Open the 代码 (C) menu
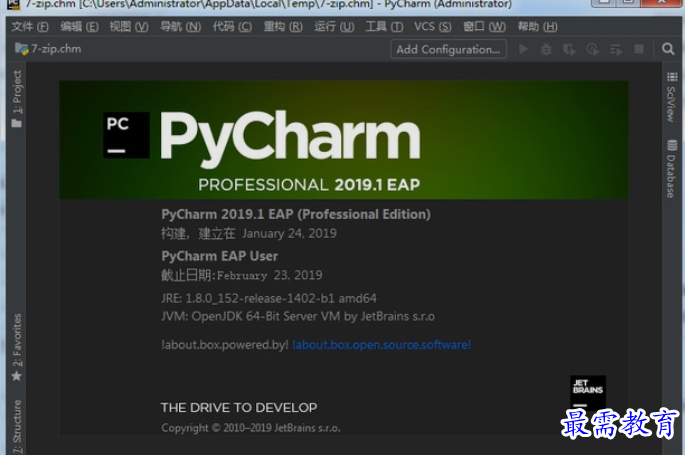 click(232, 27)
